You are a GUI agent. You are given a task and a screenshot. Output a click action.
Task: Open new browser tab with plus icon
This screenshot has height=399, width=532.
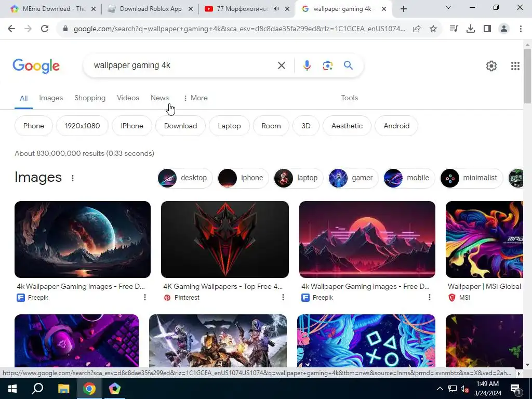pyautogui.click(x=403, y=9)
